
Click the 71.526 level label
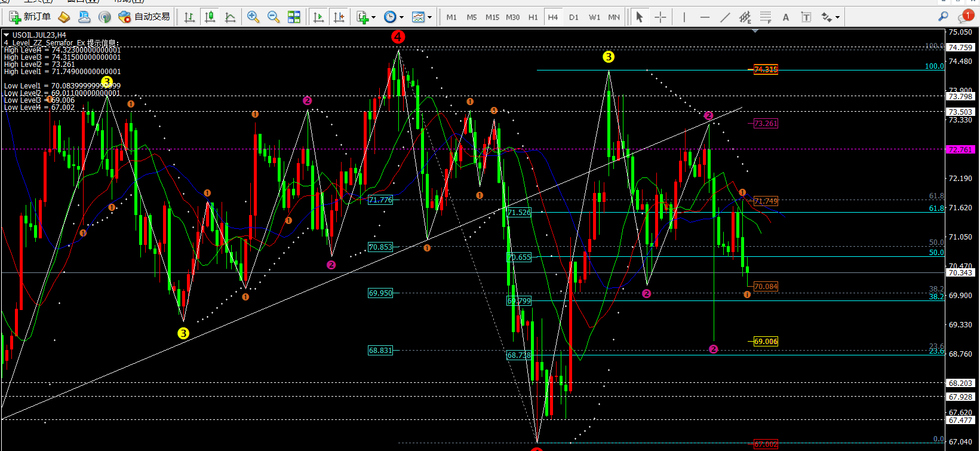coord(519,213)
